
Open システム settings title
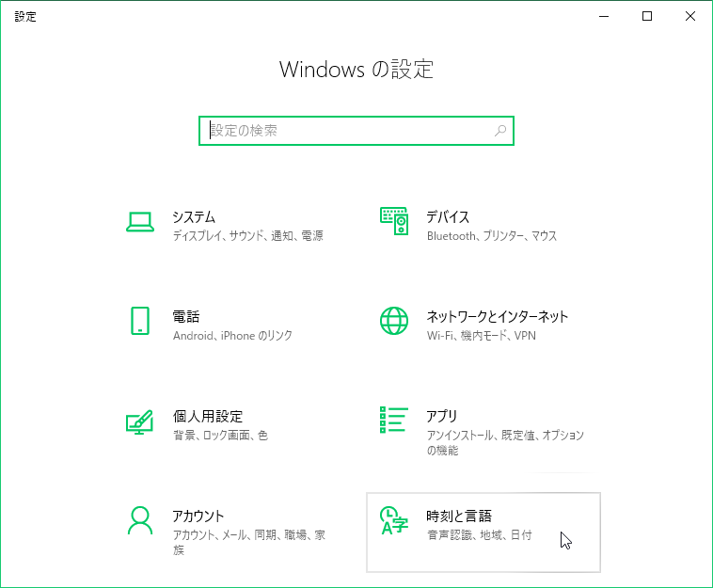tap(194, 217)
